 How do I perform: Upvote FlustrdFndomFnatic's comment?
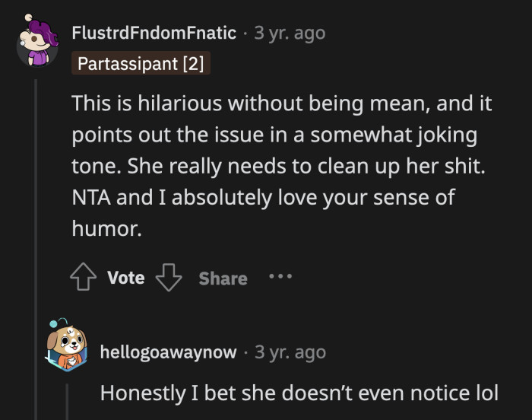pyautogui.click(x=84, y=278)
